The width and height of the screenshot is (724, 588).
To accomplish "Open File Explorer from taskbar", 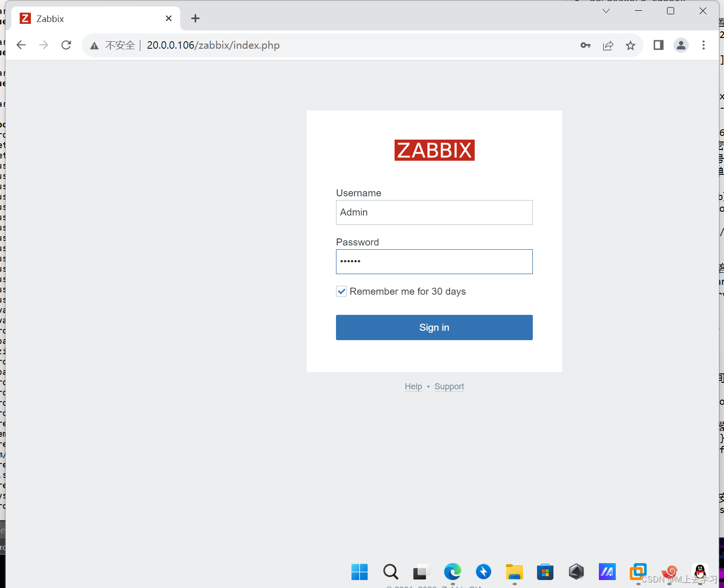I will (x=514, y=572).
